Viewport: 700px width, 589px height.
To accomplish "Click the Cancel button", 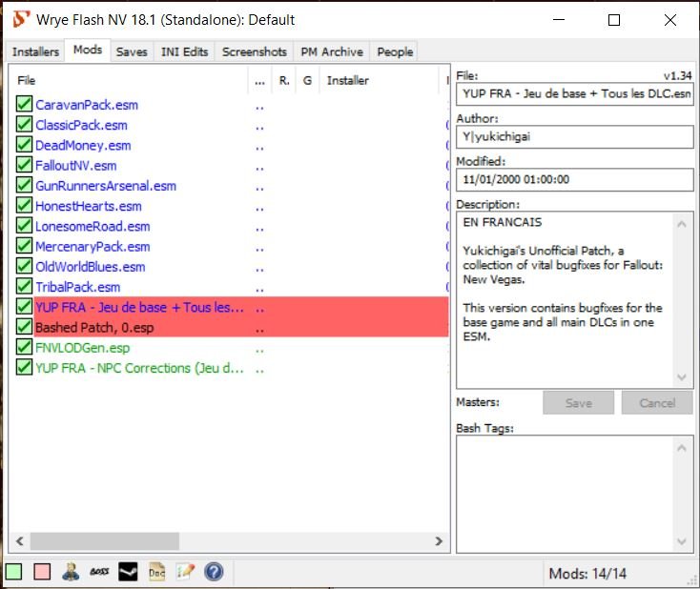I will (657, 403).
